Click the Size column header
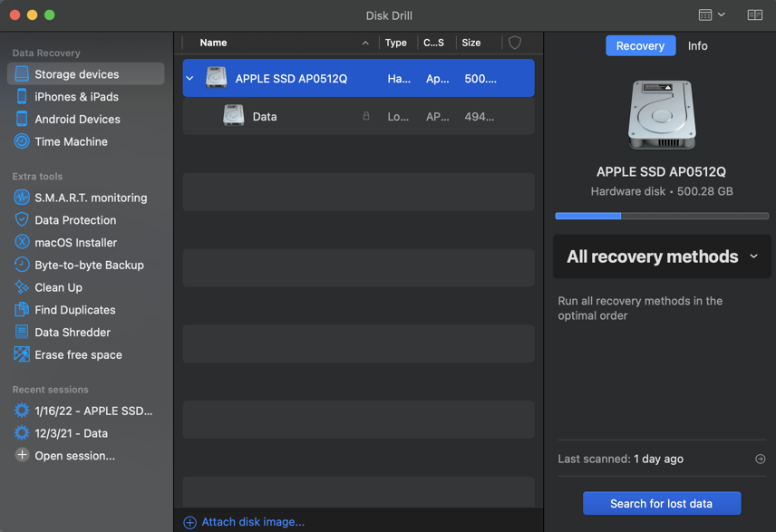The height and width of the screenshot is (532, 776). (x=471, y=43)
